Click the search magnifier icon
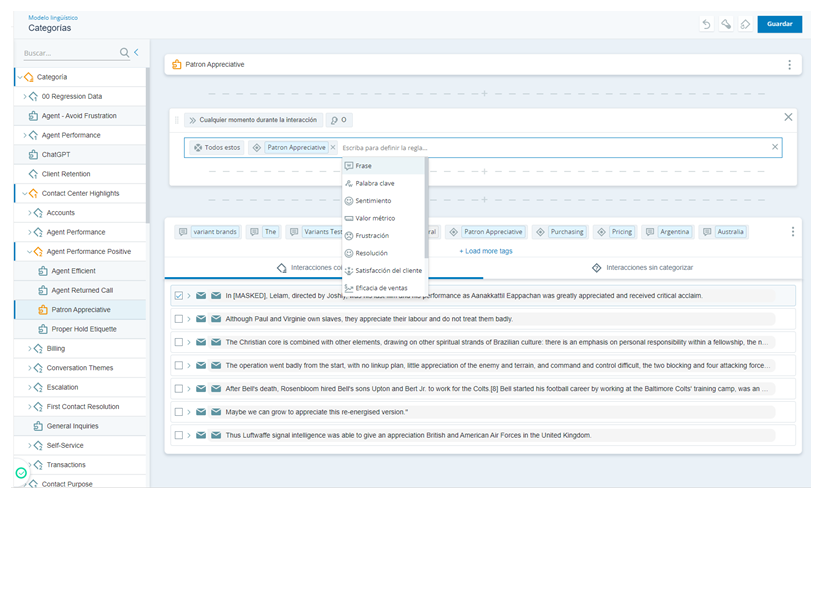 click(124, 52)
